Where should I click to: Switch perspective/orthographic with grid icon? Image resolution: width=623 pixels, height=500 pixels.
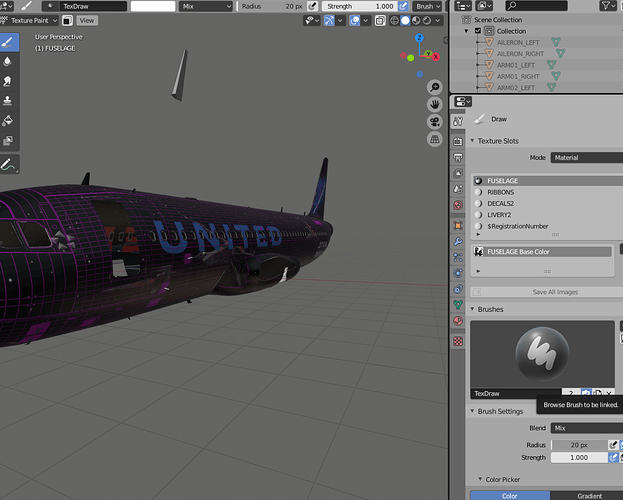(x=435, y=140)
